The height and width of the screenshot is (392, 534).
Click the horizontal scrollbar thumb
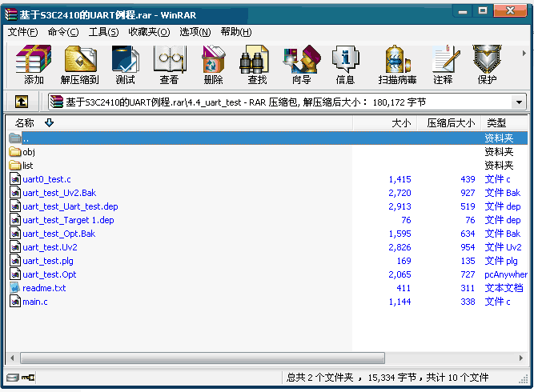(x=203, y=358)
